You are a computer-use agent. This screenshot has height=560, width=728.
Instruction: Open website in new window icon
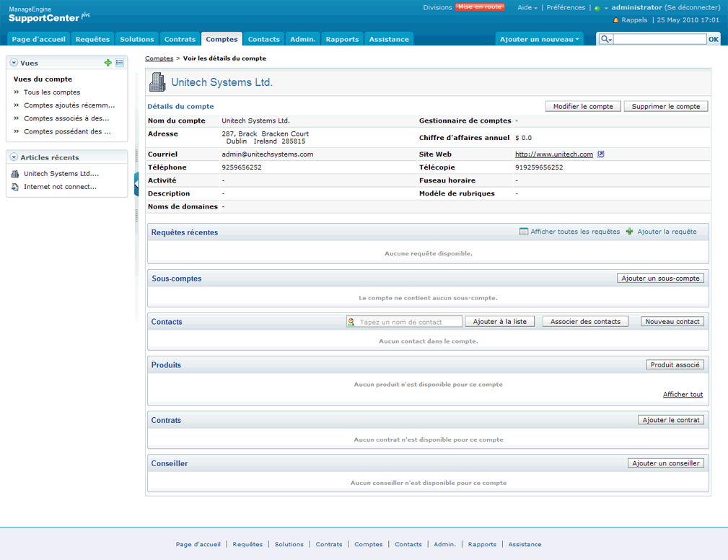click(x=600, y=154)
